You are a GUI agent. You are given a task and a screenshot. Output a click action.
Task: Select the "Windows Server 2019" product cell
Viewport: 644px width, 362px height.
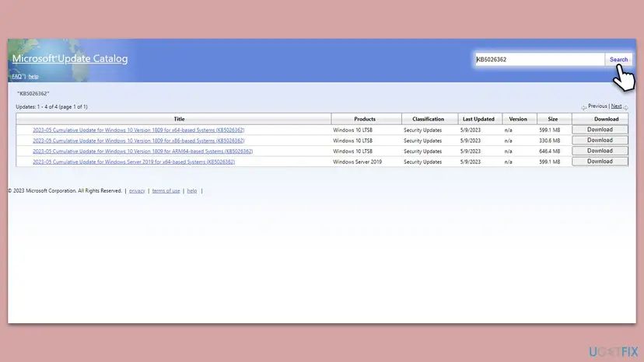(x=357, y=162)
